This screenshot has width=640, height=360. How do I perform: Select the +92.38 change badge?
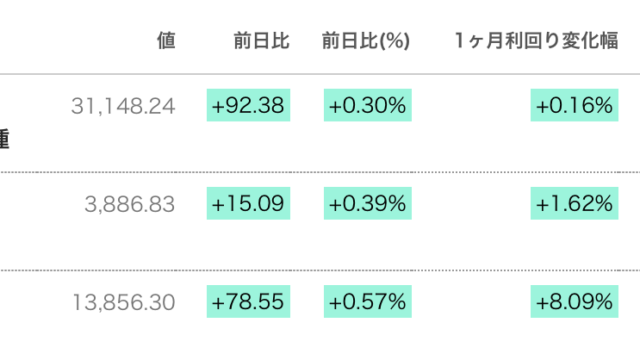pos(248,105)
